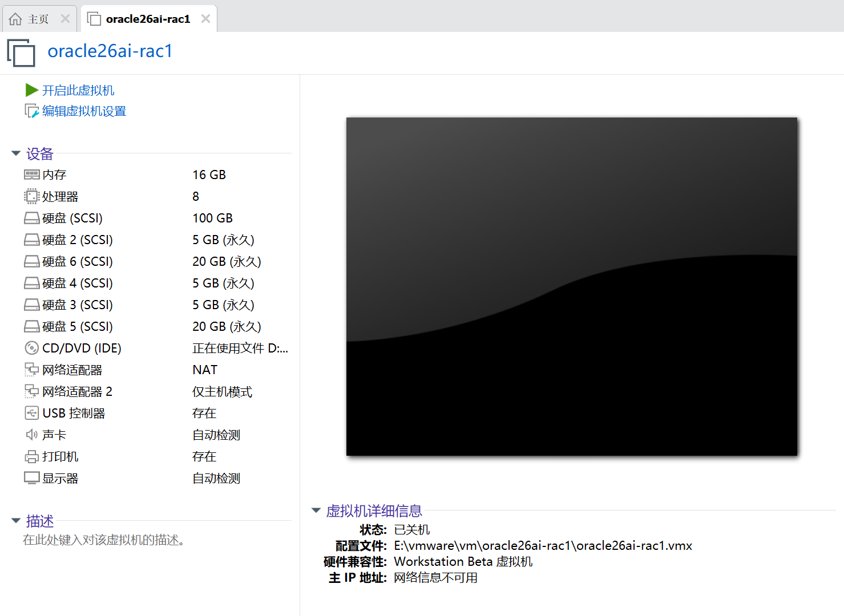Collapse the 虚拟机详细信息 details section
The width and height of the screenshot is (844, 616).
tap(316, 510)
